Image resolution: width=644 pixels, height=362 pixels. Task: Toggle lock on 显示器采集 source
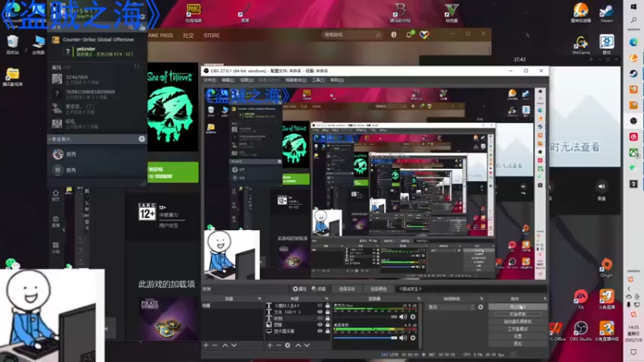tap(328, 331)
